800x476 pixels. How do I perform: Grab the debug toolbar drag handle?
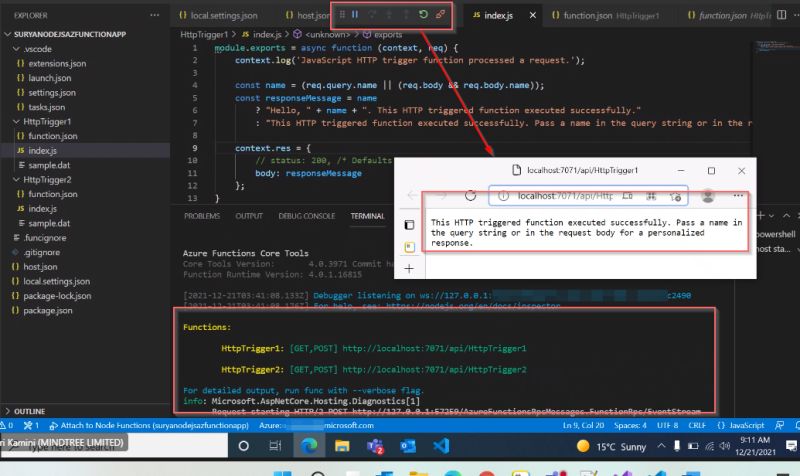tap(342, 15)
